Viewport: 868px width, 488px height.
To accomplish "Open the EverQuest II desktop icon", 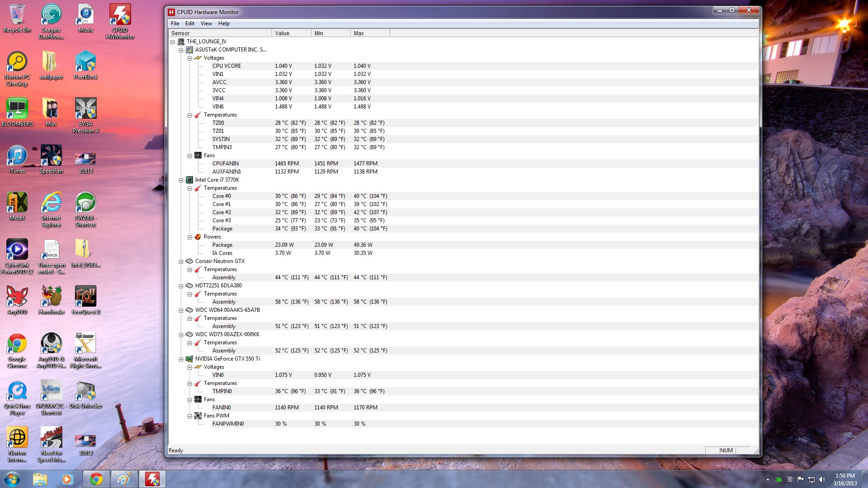I will (x=85, y=300).
